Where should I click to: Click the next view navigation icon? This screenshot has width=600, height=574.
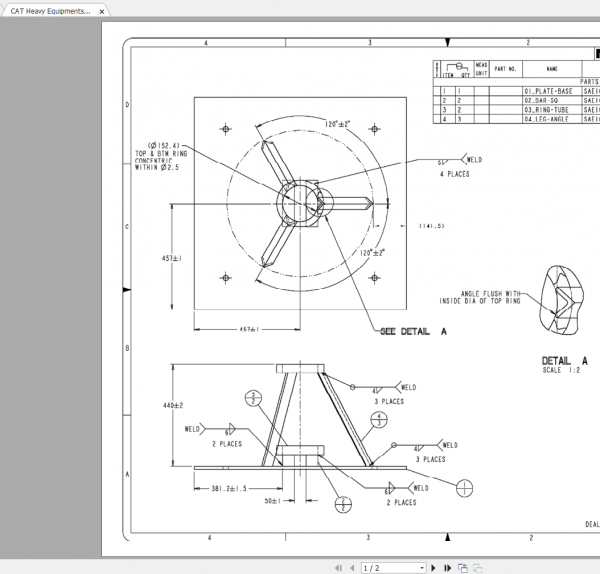click(463, 568)
